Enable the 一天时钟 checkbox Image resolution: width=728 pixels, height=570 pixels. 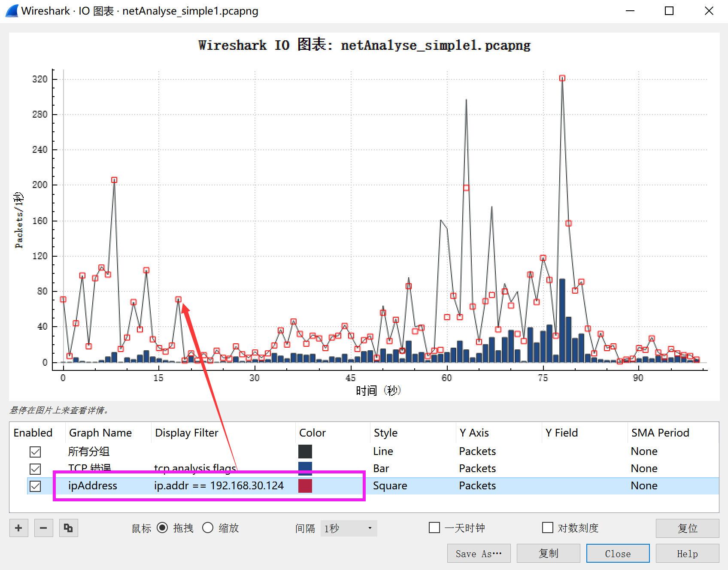tap(434, 528)
